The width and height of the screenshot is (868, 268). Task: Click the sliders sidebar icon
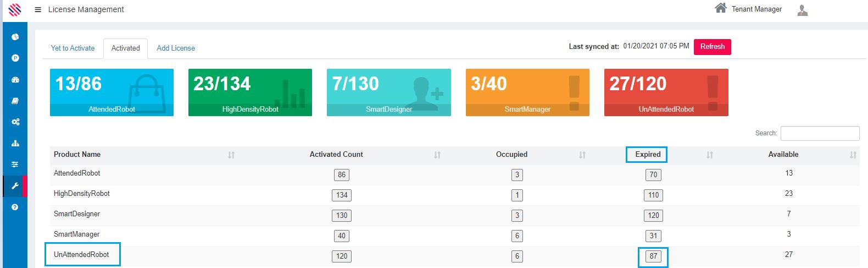(15, 165)
